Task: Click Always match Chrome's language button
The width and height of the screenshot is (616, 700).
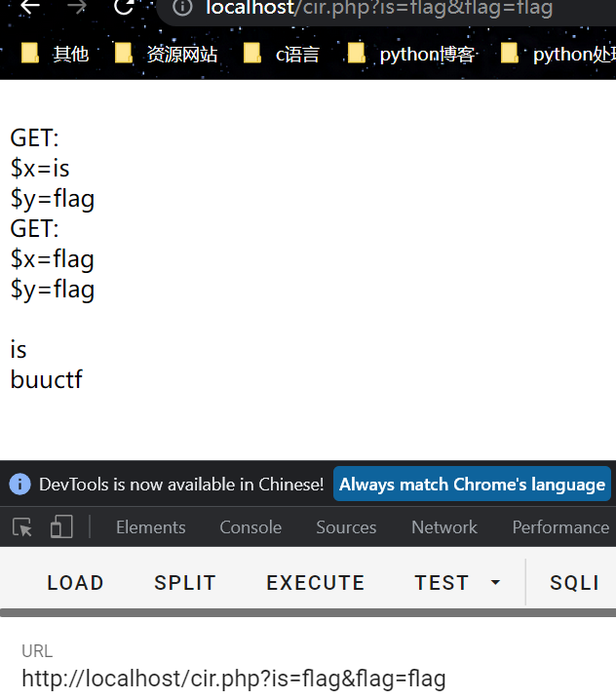Action: (x=472, y=484)
